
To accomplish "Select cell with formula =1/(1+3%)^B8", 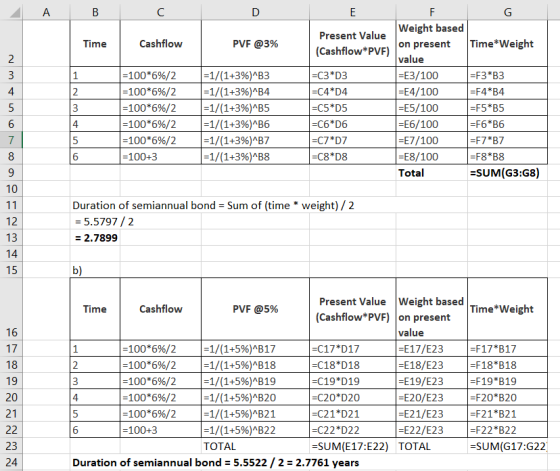I will [x=255, y=156].
